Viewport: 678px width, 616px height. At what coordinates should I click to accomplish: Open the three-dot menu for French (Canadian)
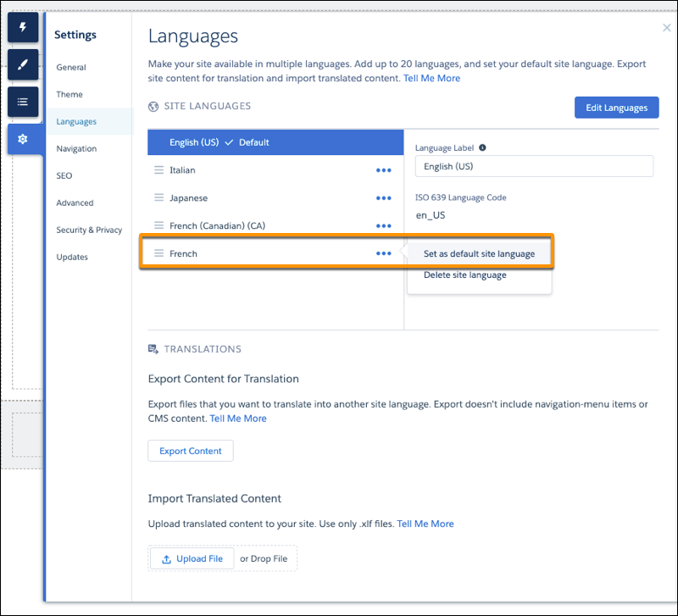pyautogui.click(x=384, y=225)
